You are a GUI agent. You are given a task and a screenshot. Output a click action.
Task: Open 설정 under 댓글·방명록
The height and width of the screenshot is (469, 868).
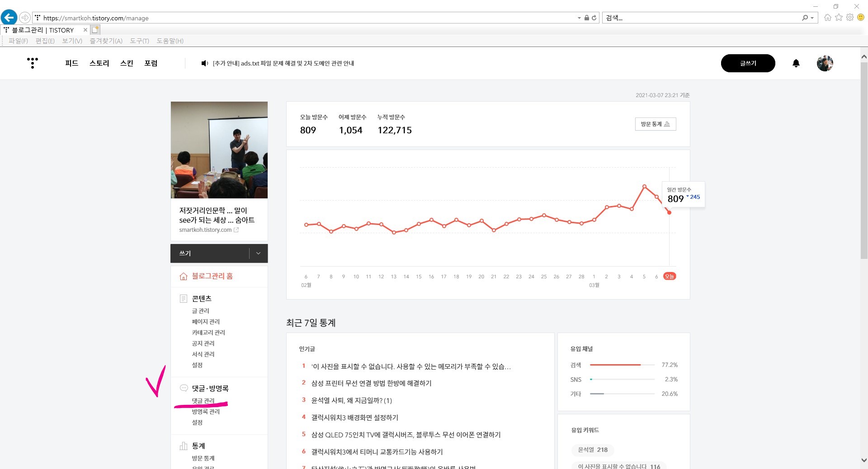tap(197, 422)
